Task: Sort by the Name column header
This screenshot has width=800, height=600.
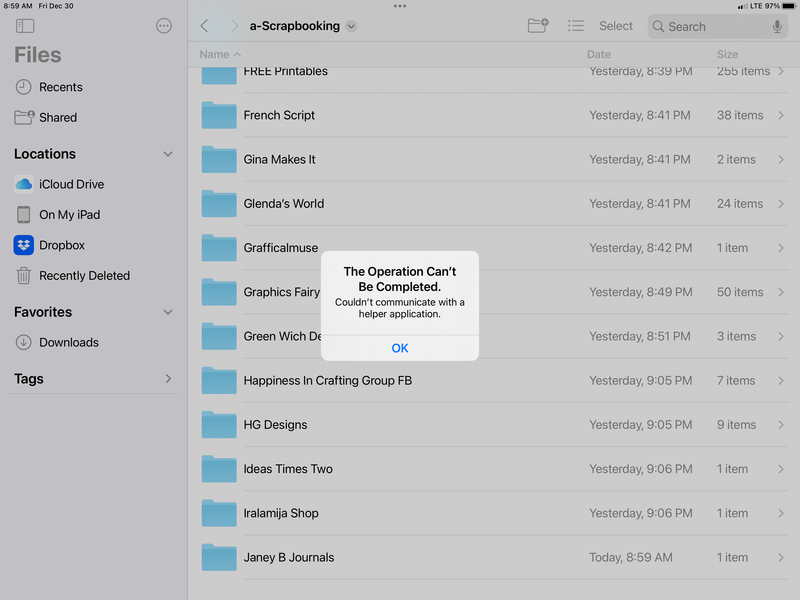Action: (x=220, y=54)
